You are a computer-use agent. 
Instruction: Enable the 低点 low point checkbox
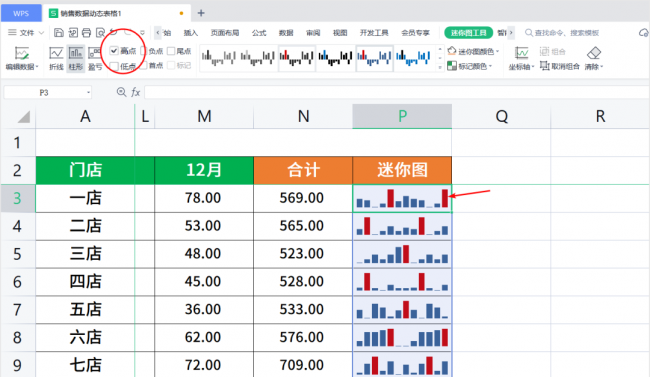click(x=114, y=66)
